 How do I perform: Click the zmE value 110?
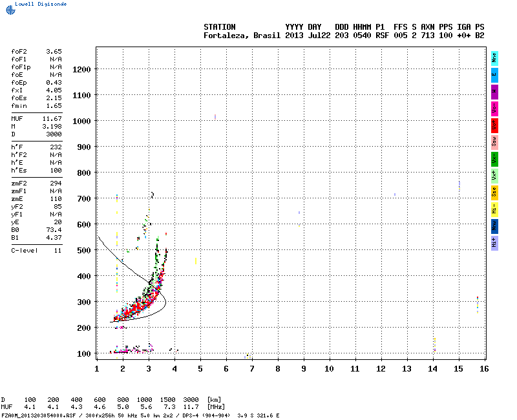(56, 199)
